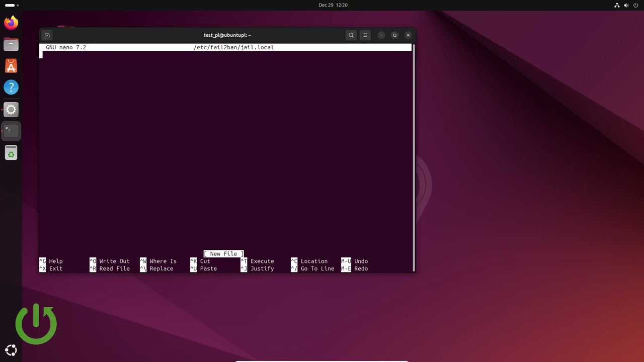Open the Files manager dock icon
This screenshot has height=362, width=644.
tap(11, 44)
